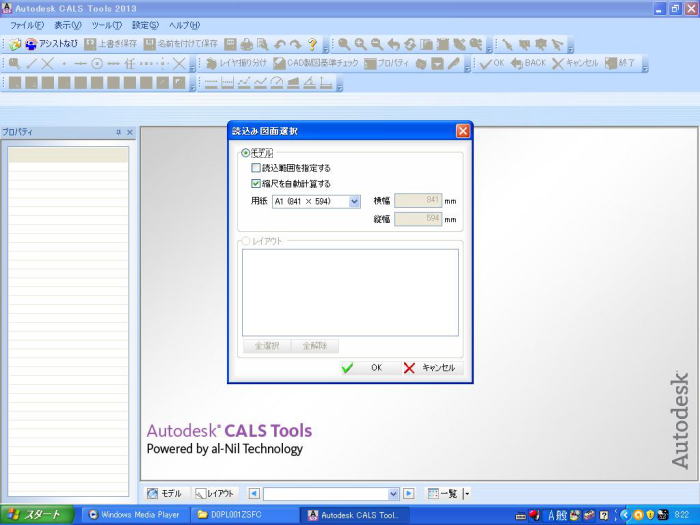This screenshot has width=700, height=525.
Task: Open アシストなび assistant navigator
Action: [51, 44]
